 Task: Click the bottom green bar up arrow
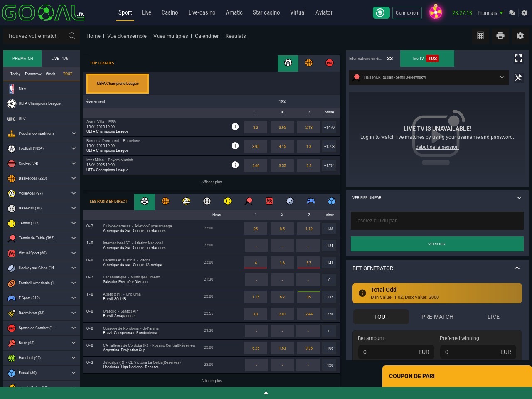[x=266, y=393]
